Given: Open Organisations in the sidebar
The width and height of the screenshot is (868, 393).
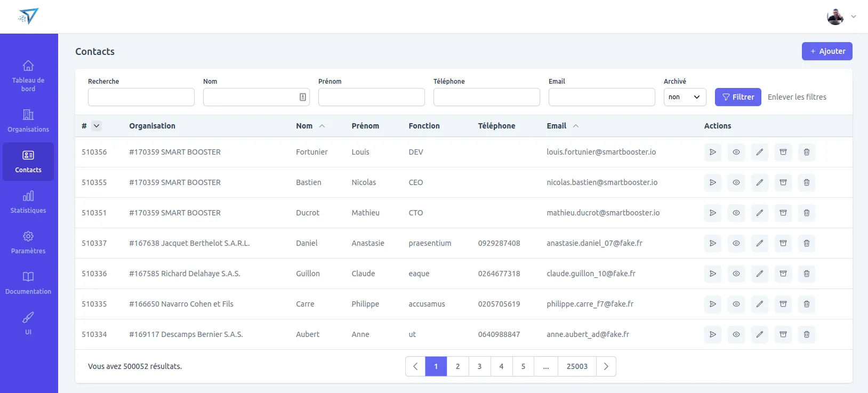Looking at the screenshot, I should (28, 121).
